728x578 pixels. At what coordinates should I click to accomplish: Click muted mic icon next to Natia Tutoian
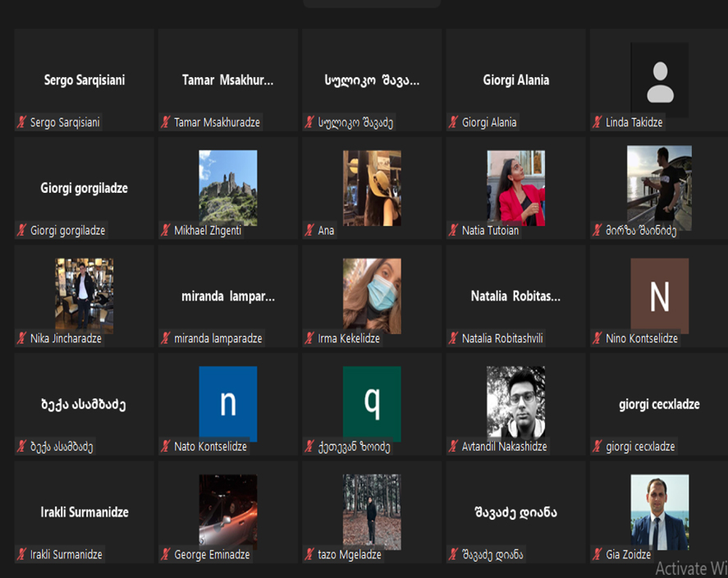(454, 231)
